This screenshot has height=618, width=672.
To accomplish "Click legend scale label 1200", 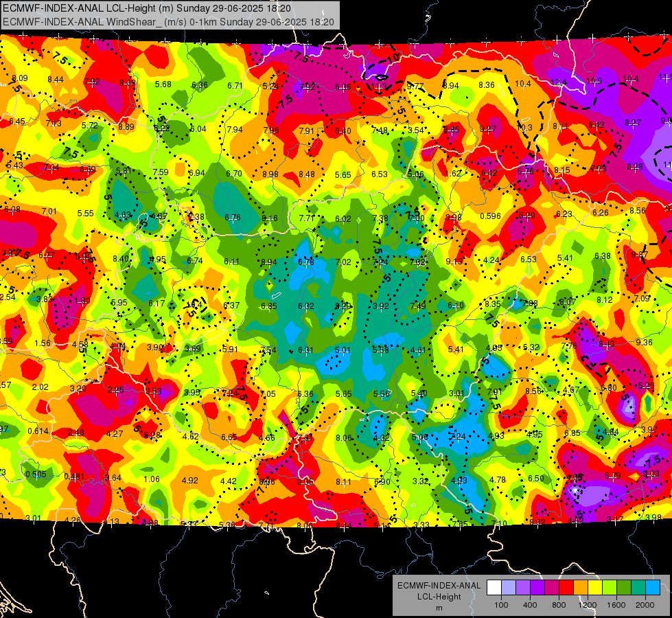I will click(x=588, y=605).
